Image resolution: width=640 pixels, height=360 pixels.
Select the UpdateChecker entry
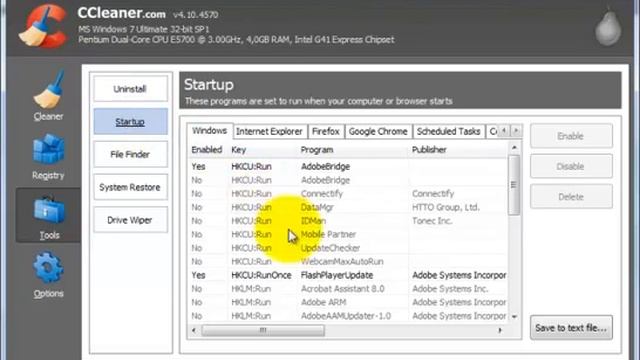click(x=348, y=248)
